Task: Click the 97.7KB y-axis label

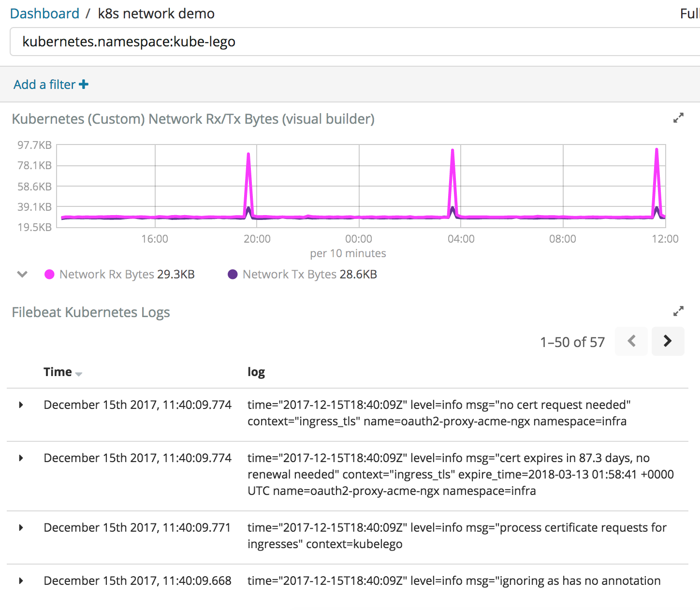Action: 34,145
